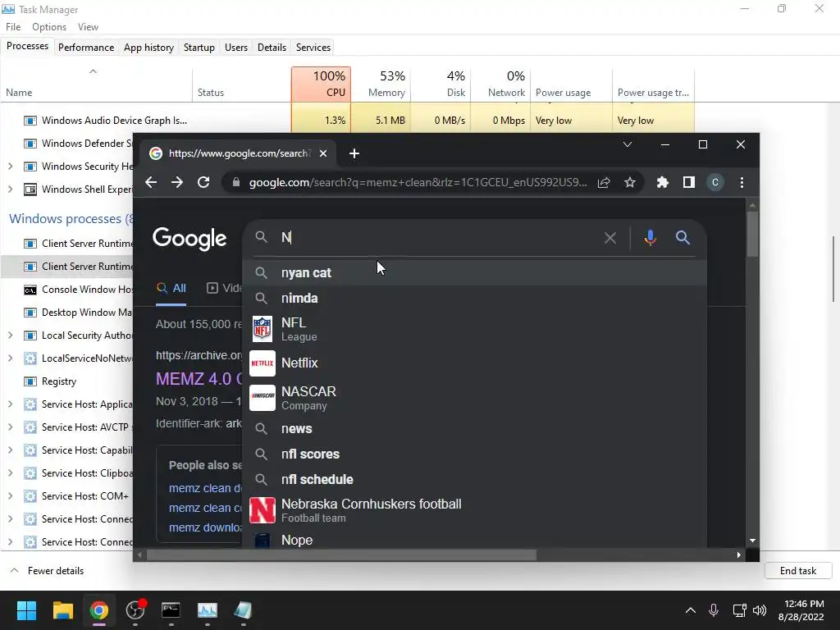Select the Registry process row
This screenshot has width=840, height=630.
click(67, 381)
